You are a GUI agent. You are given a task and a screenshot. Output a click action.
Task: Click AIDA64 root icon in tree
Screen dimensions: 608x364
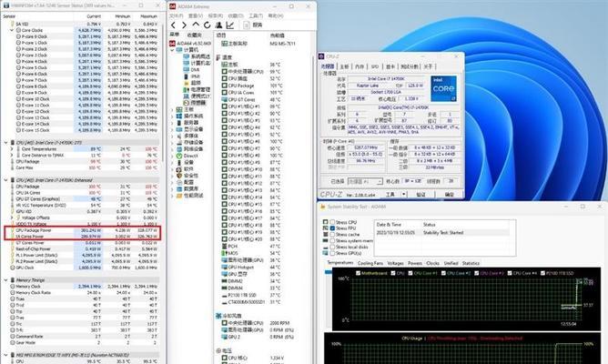pos(173,44)
